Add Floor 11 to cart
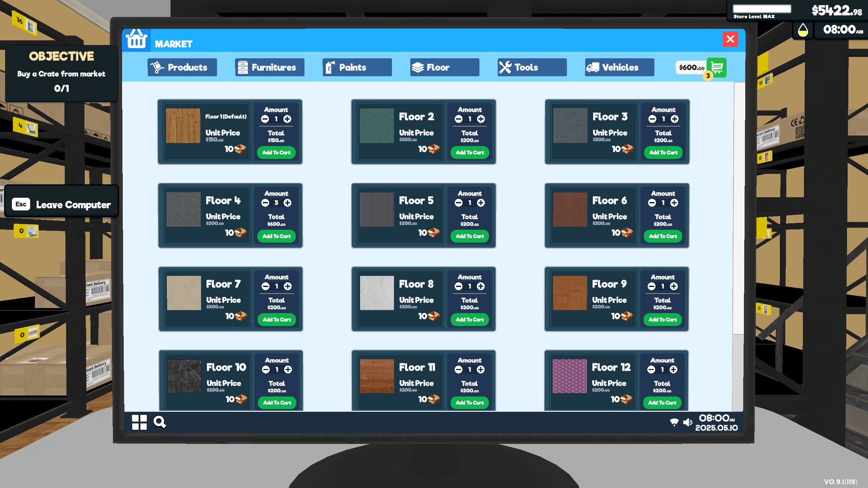Viewport: 868px width, 488px height. [x=470, y=403]
